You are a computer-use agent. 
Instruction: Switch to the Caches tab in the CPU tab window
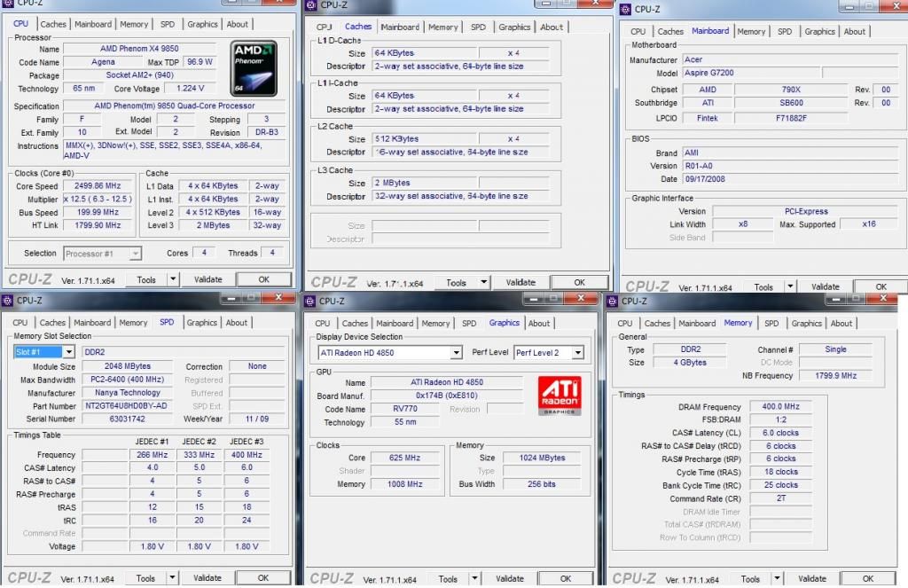pyautogui.click(x=53, y=24)
